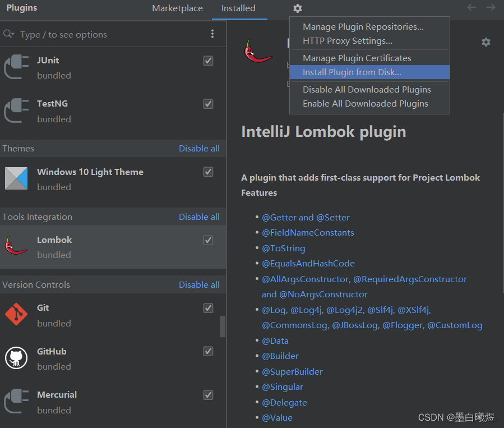Open the @Delegate link
The width and height of the screenshot is (504, 428).
(284, 403)
